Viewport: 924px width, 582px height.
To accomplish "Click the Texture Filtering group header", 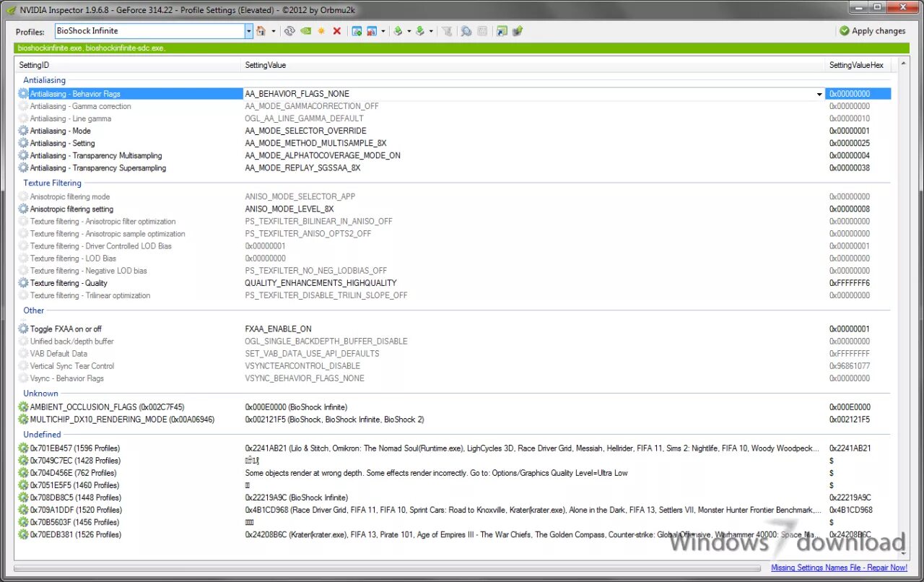I will [52, 183].
